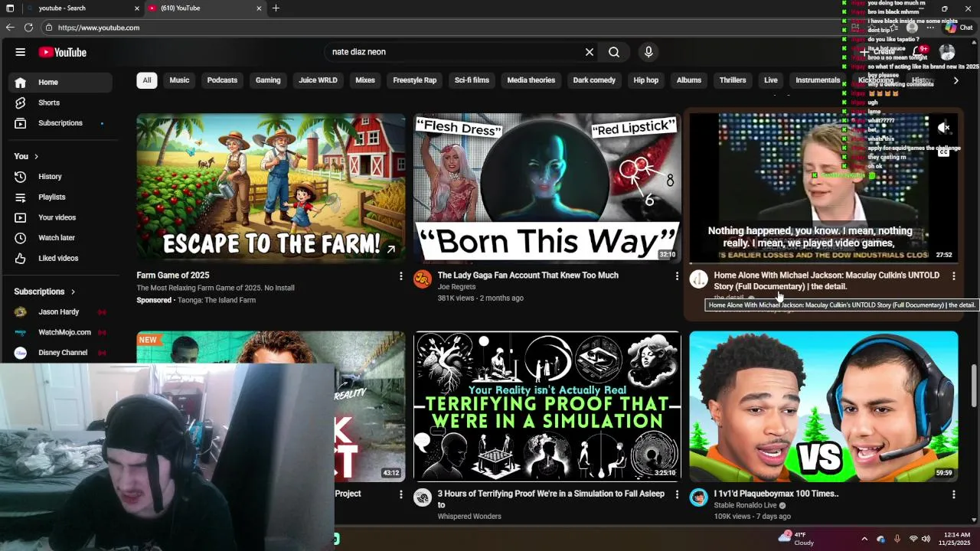
Task: Show more filter chips with the right arrow
Action: coord(955,80)
